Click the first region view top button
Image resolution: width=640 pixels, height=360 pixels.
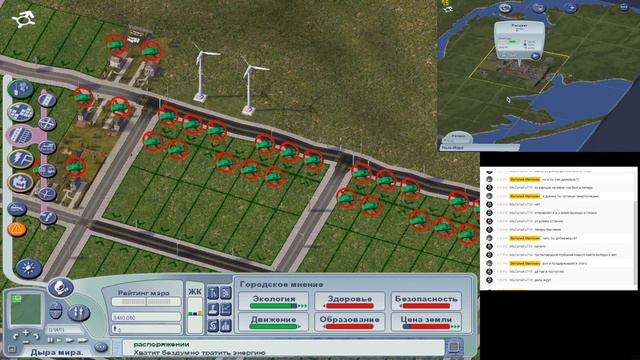tap(505, 7)
